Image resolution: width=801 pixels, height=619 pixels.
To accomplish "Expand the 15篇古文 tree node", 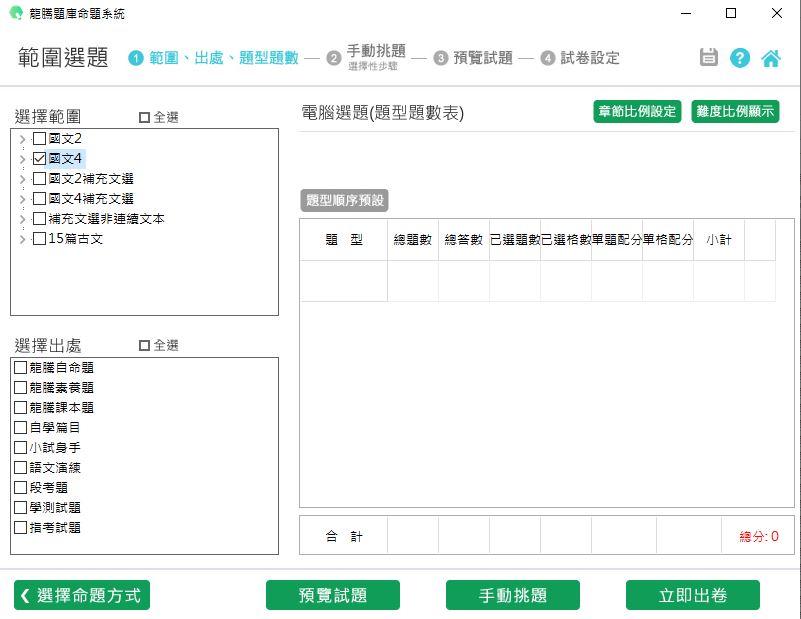I will click(23, 239).
